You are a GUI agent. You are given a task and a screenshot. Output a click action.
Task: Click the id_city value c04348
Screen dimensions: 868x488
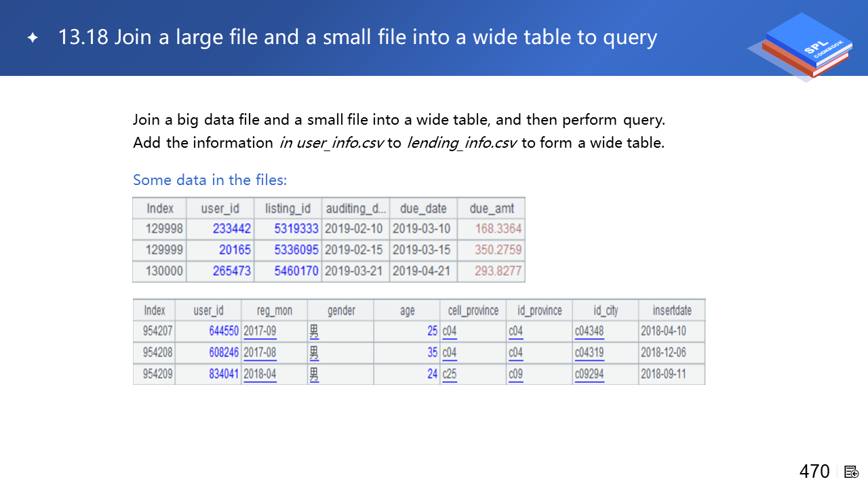tap(589, 332)
